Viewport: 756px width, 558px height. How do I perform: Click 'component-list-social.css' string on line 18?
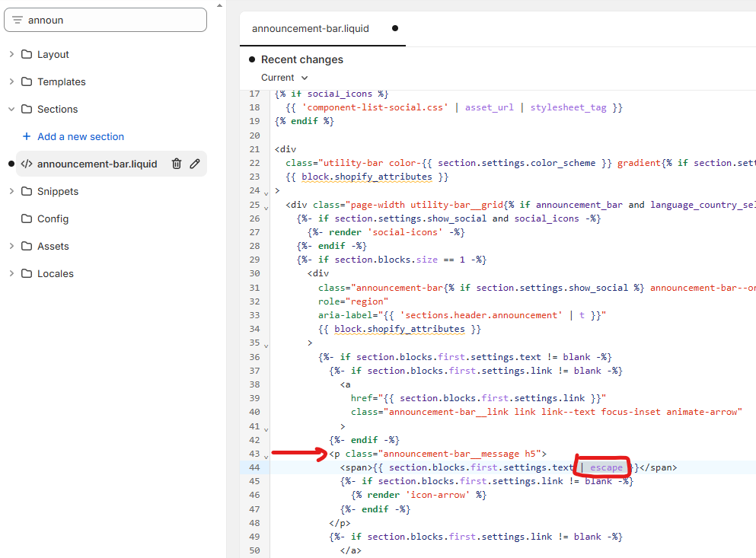375,107
